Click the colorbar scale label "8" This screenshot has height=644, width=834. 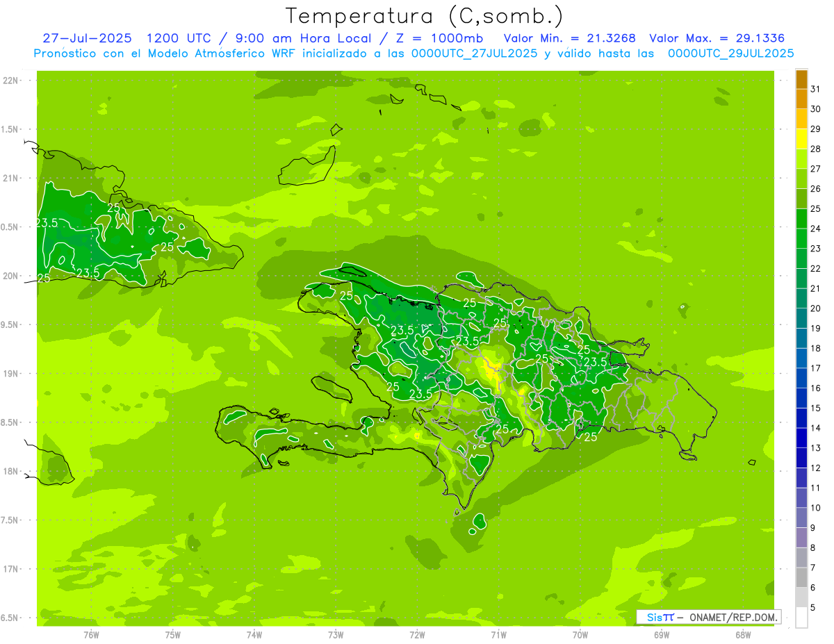click(813, 548)
